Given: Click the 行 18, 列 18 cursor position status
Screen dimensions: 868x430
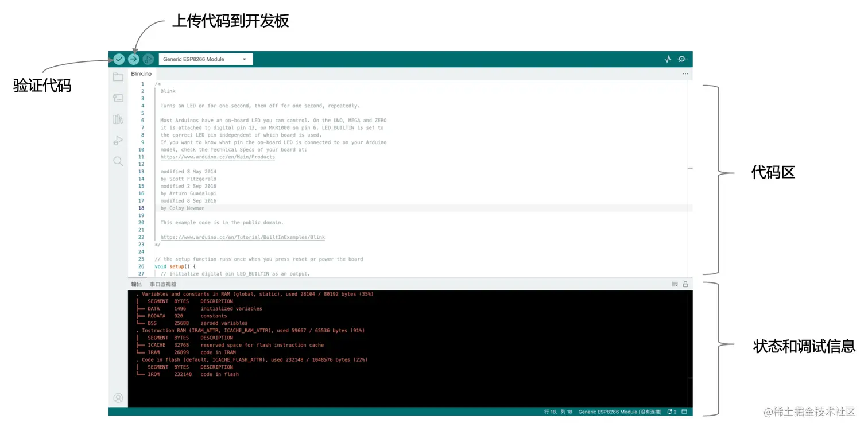Looking at the screenshot, I should point(558,412).
